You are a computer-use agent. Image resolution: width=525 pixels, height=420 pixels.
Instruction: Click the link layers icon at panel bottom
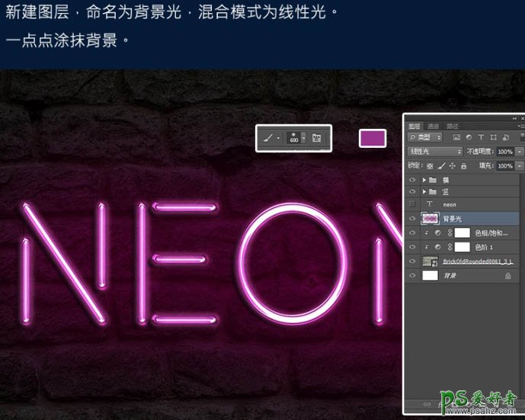click(427, 403)
